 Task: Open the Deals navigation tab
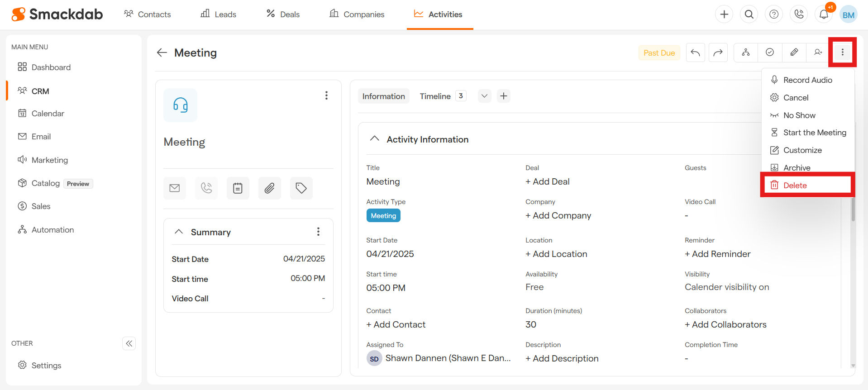click(x=283, y=14)
